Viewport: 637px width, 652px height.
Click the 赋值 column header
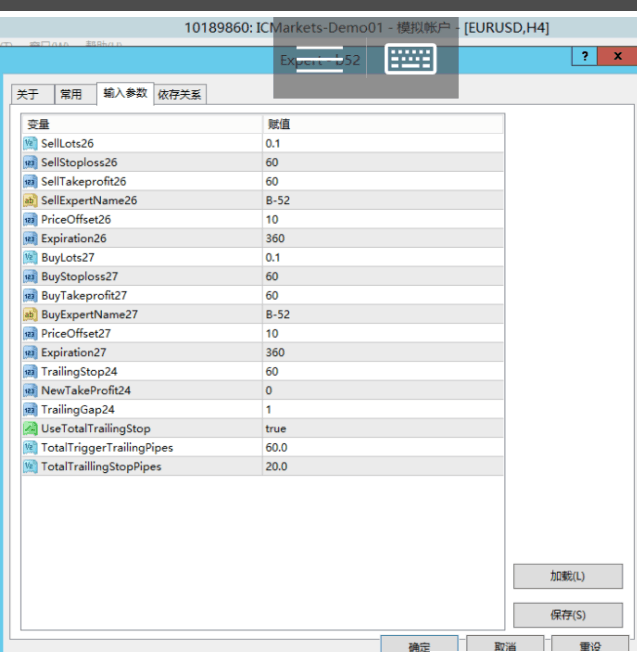click(380, 125)
